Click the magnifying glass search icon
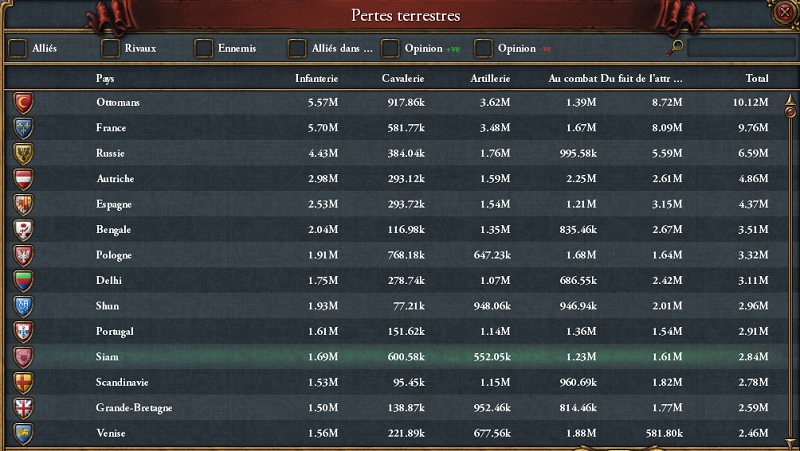Image resolution: width=800 pixels, height=451 pixels. click(675, 48)
